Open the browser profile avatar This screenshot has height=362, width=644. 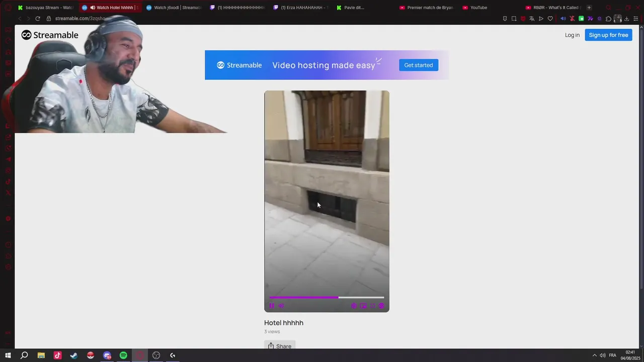(x=617, y=19)
